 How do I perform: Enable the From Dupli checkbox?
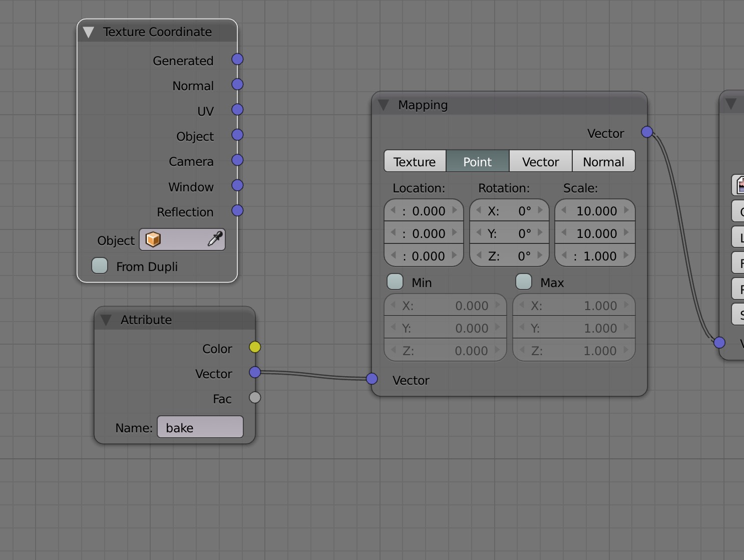click(x=100, y=265)
